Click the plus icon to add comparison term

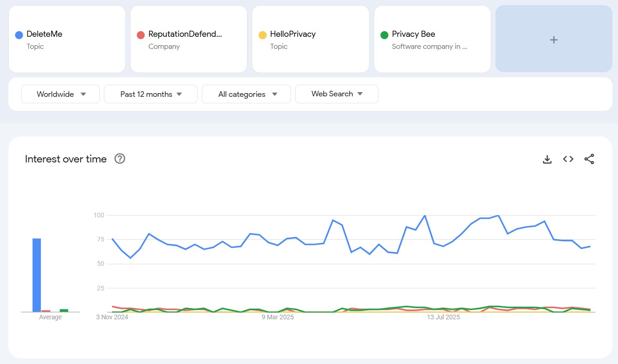[553, 39]
